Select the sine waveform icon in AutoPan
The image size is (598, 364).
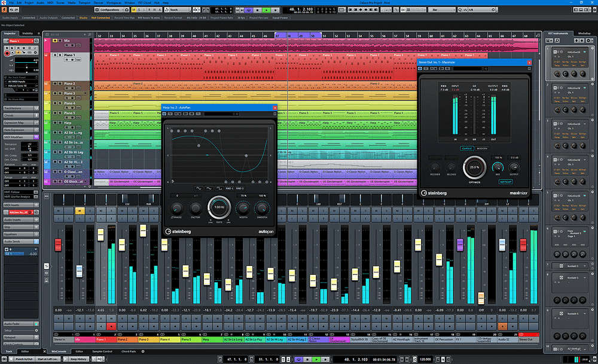click(199, 188)
